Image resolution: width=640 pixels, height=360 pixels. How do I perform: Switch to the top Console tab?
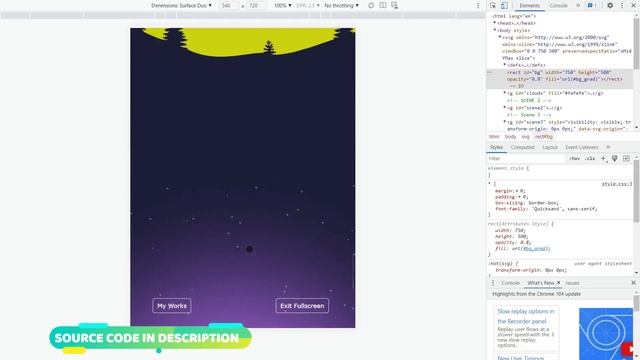[558, 6]
